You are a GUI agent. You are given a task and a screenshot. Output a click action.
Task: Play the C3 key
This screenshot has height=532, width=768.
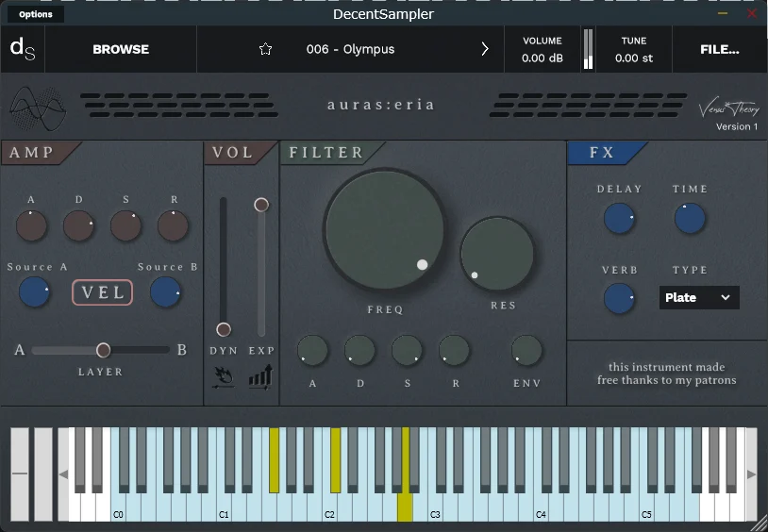pyautogui.click(x=435, y=507)
